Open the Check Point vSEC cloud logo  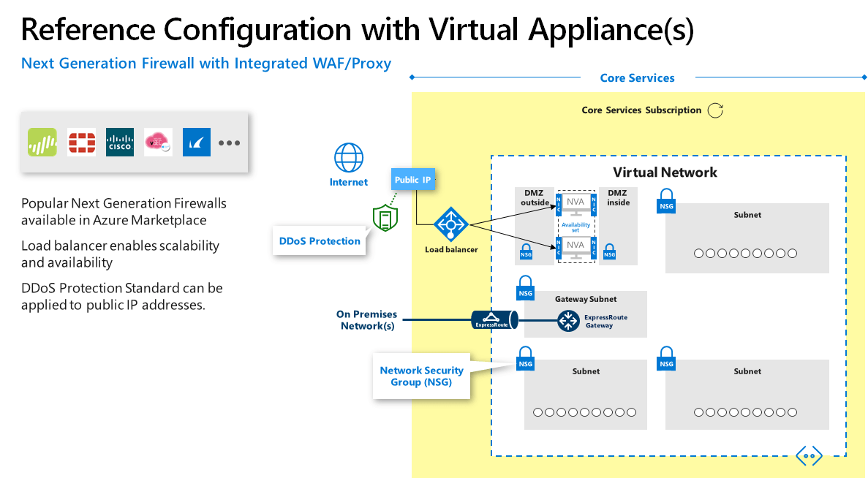[158, 142]
